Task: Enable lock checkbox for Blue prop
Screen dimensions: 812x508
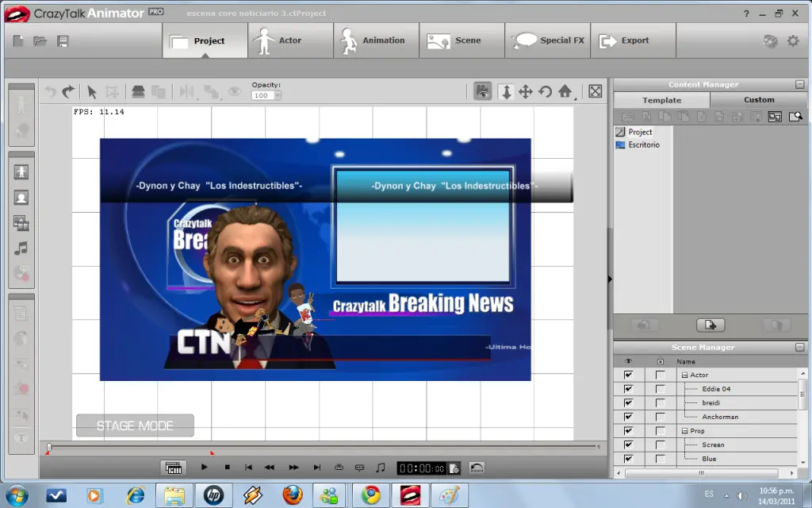Action: tap(661, 459)
